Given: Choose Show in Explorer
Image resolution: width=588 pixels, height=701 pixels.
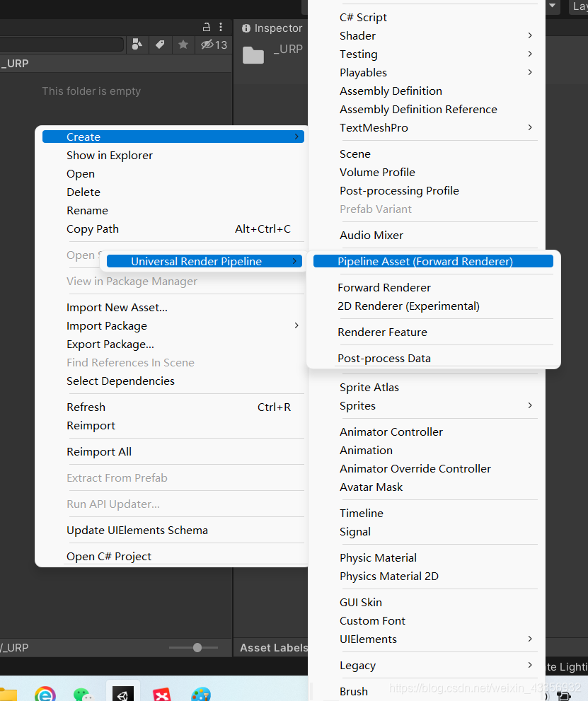Looking at the screenshot, I should pyautogui.click(x=173, y=155).
